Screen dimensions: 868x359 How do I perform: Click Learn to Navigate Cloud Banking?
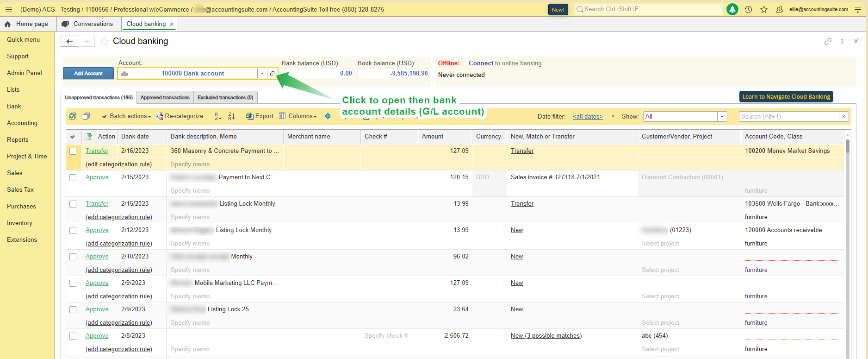[786, 97]
